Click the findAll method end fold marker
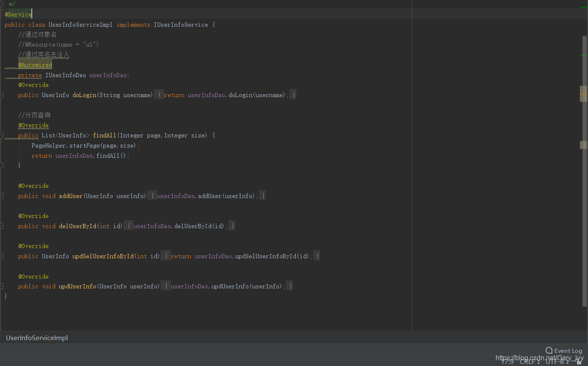The height and width of the screenshot is (366, 588). [2, 165]
